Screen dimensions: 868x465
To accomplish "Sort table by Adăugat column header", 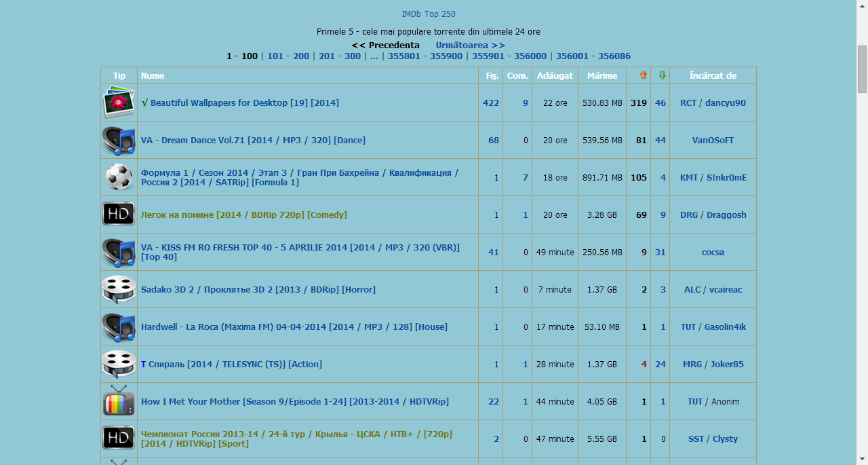I will click(555, 75).
